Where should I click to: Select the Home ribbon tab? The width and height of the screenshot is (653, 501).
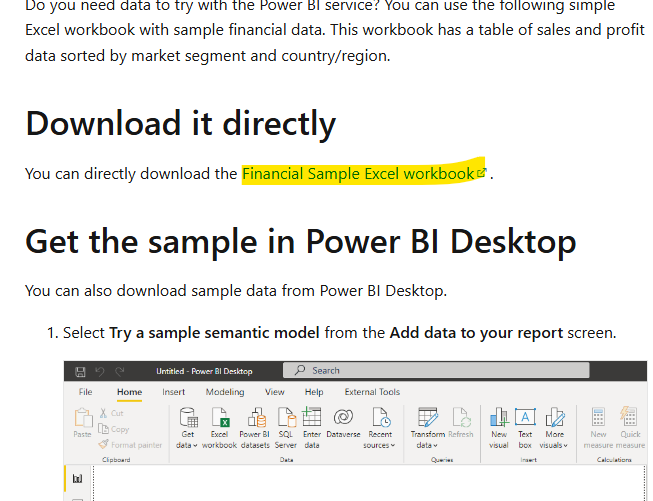(x=130, y=392)
